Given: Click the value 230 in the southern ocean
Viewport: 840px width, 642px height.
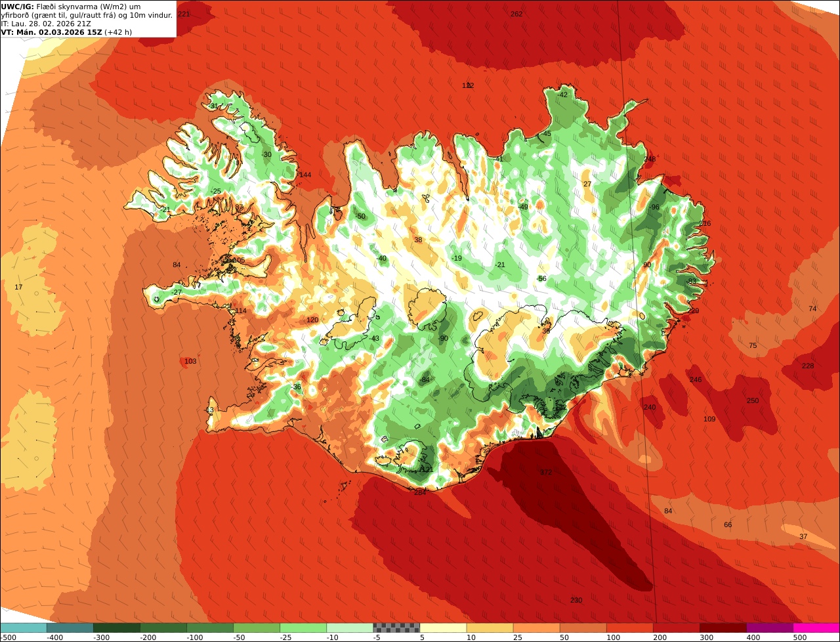Looking at the screenshot, I should point(576,601).
